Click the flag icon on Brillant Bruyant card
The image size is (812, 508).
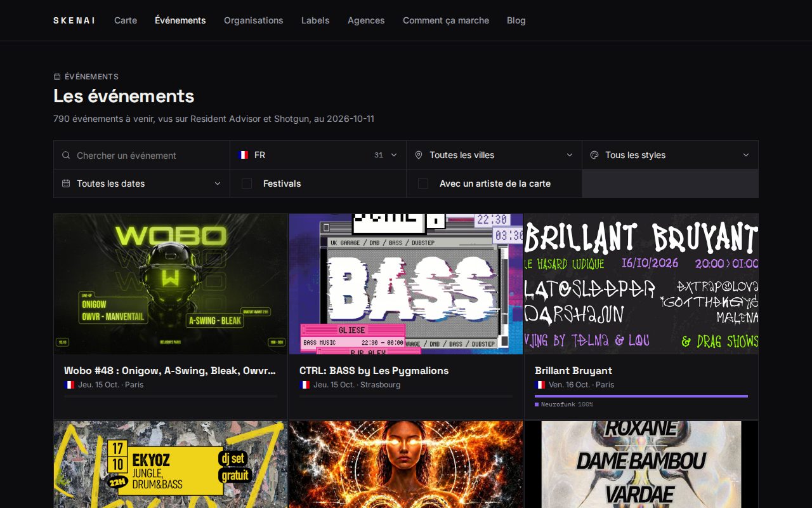coord(540,385)
